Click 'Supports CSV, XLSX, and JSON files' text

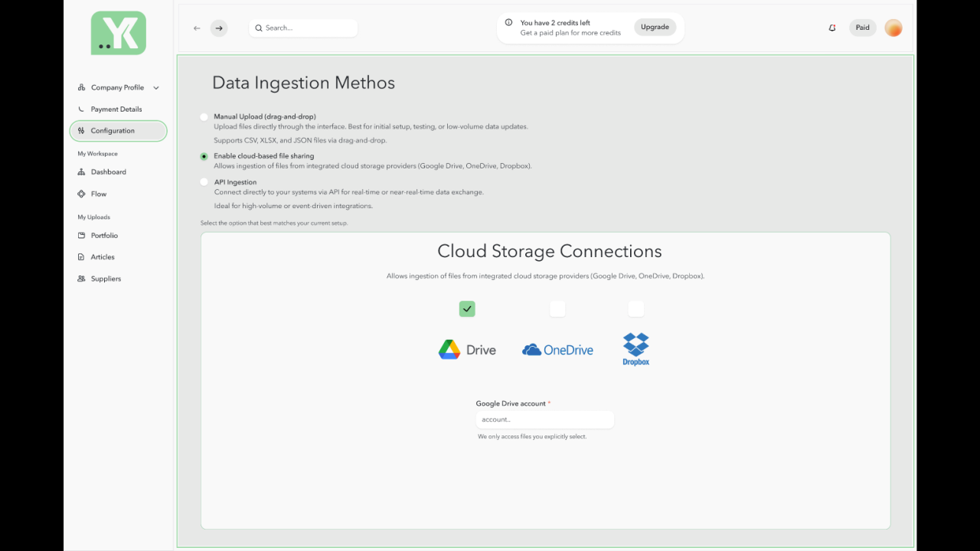click(x=300, y=141)
